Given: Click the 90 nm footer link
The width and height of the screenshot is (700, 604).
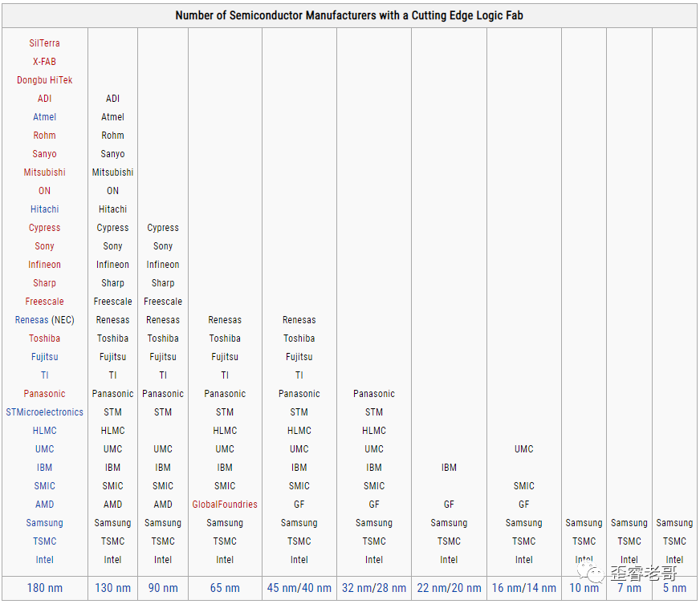Looking at the screenshot, I should point(163,588).
